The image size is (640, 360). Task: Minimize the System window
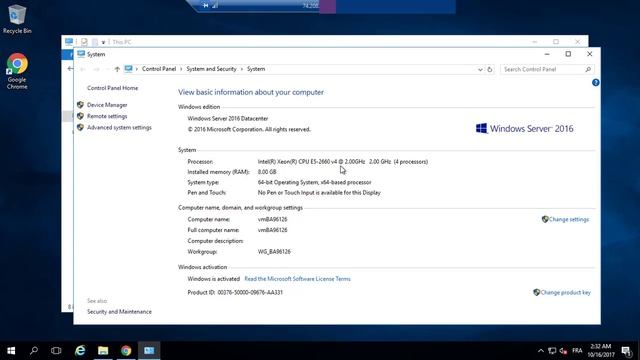tap(547, 54)
